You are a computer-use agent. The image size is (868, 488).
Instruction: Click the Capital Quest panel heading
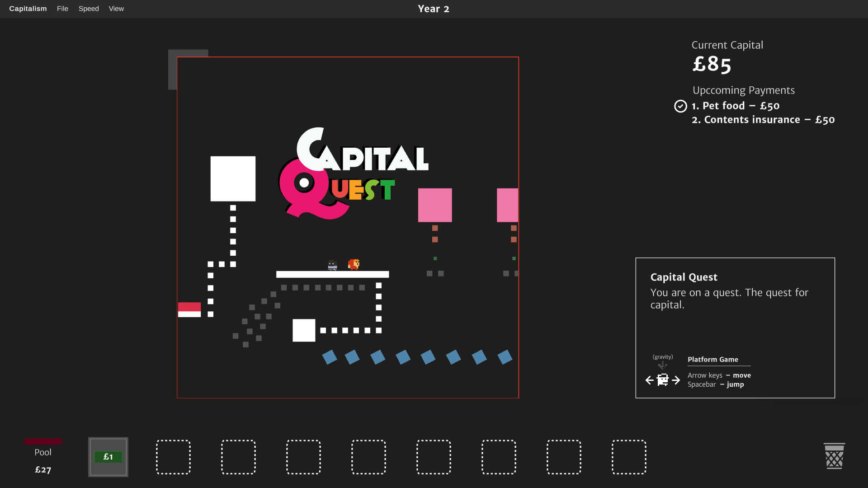tap(684, 277)
